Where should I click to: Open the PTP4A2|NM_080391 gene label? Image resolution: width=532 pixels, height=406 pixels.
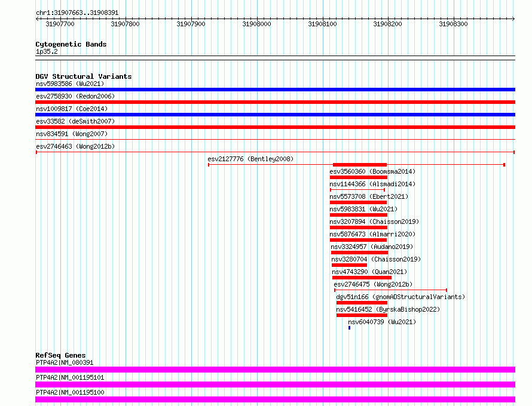[x=65, y=362]
